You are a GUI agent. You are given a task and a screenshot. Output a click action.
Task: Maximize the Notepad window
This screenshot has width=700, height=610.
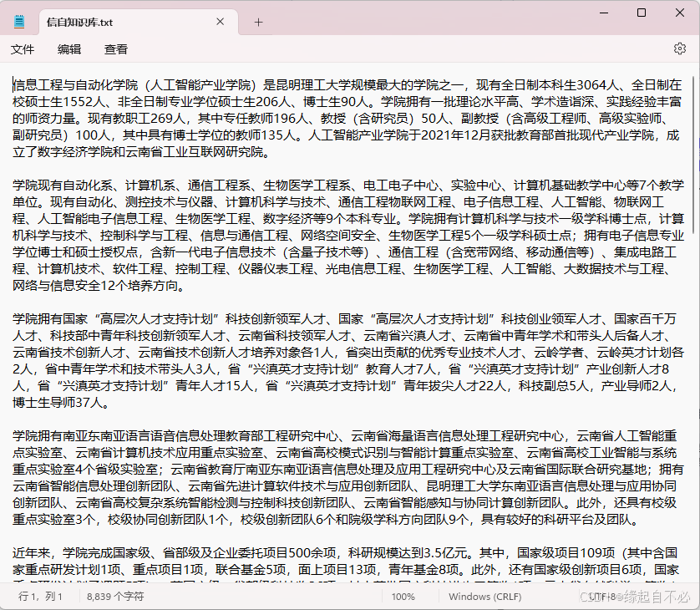click(642, 13)
